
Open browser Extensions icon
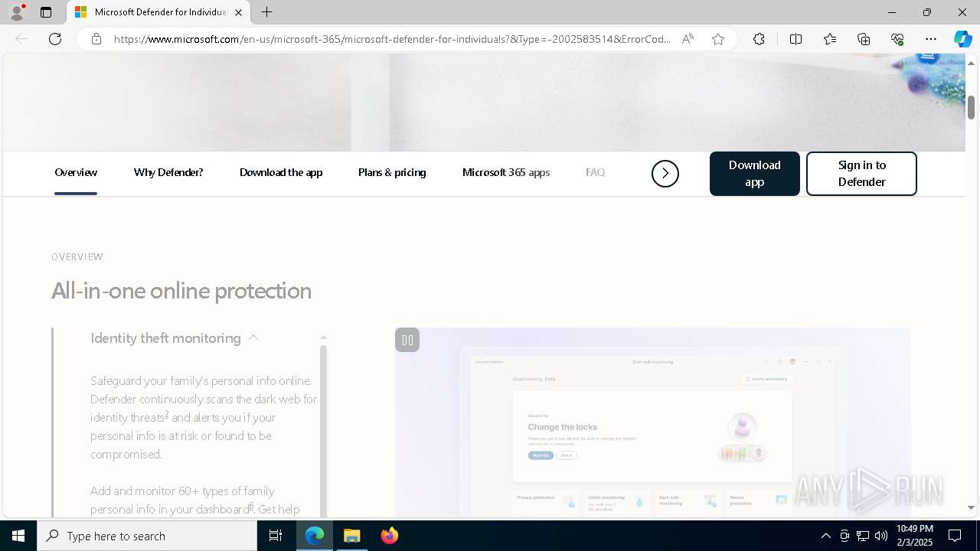point(759,39)
